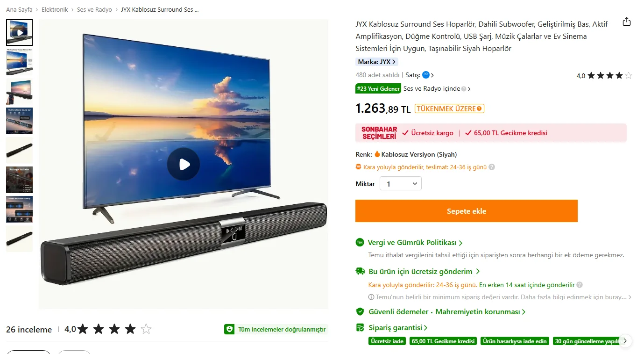Click the green Tax icon for customs policy
Viewport: 644px width, 354px height.
(x=360, y=243)
